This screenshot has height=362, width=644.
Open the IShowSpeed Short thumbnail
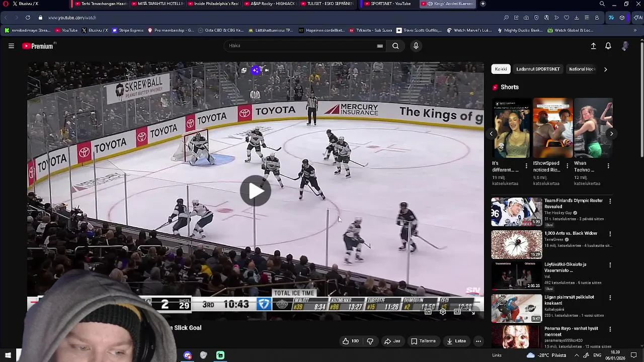(552, 128)
